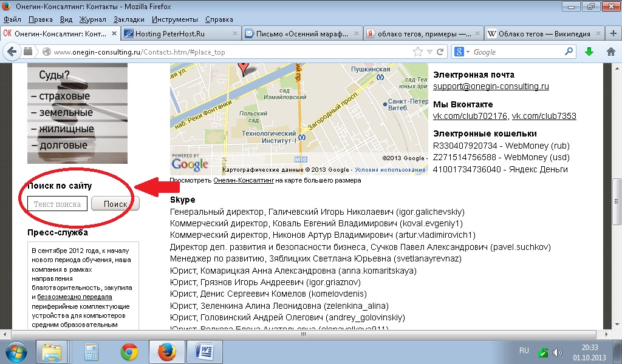Click the Текст поиска search field
The width and height of the screenshot is (622, 364).
point(57,204)
